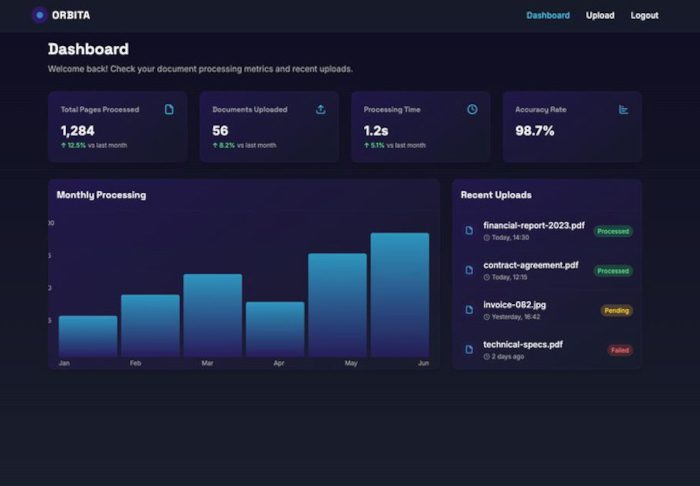Image resolution: width=700 pixels, height=486 pixels.
Task: Click the May bar in Monthly Processing
Action: pyautogui.click(x=337, y=305)
